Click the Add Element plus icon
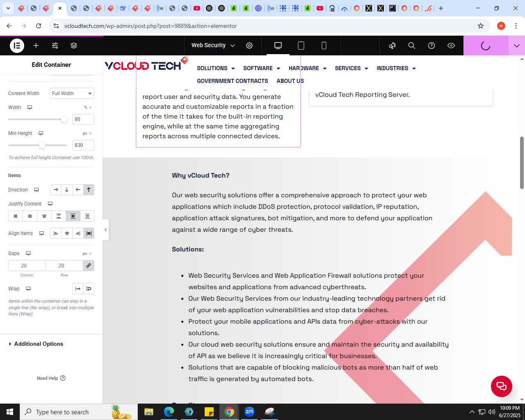 (36, 46)
